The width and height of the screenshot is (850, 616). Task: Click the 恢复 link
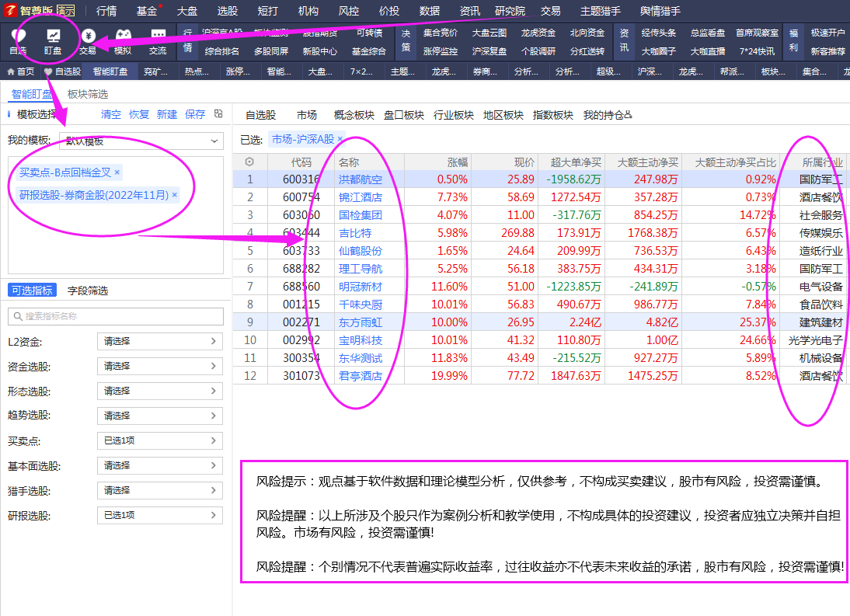pos(139,114)
